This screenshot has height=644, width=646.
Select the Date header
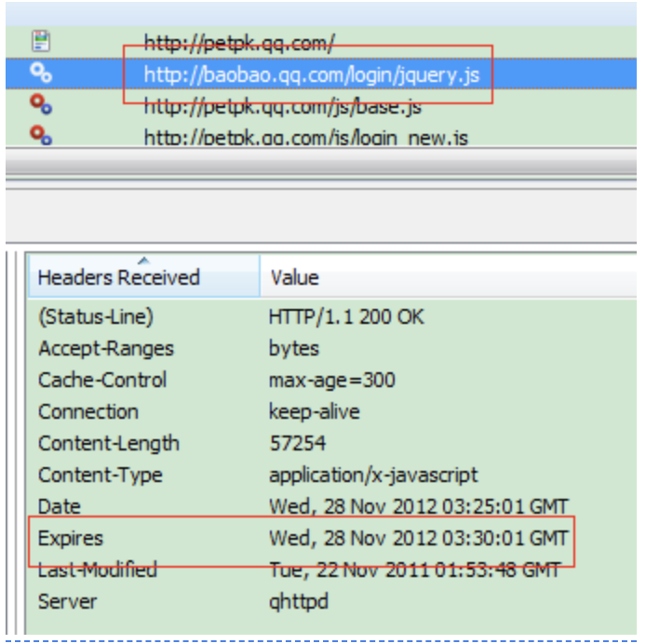pos(59,507)
